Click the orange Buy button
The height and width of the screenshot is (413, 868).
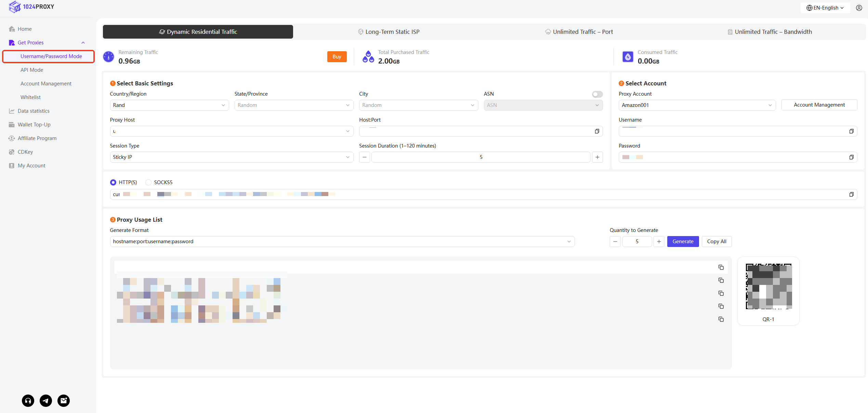pos(337,57)
